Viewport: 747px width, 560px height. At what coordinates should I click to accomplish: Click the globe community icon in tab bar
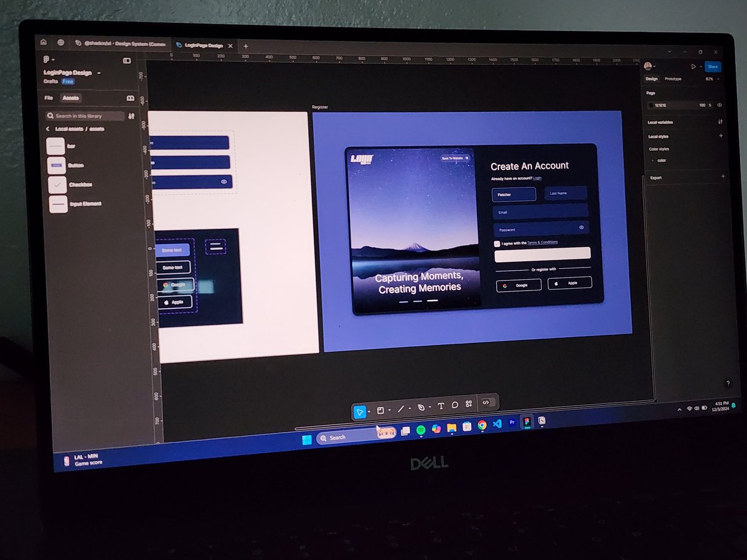point(61,43)
